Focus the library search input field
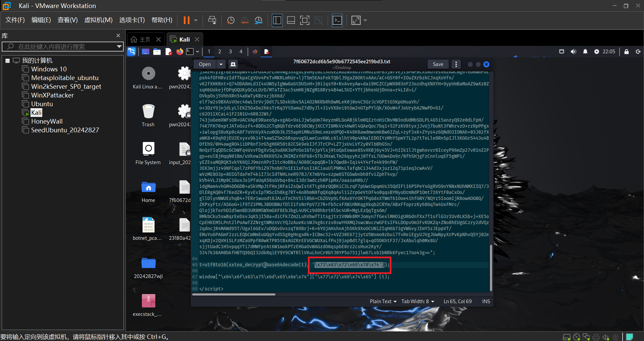644x341 pixels. pos(62,47)
